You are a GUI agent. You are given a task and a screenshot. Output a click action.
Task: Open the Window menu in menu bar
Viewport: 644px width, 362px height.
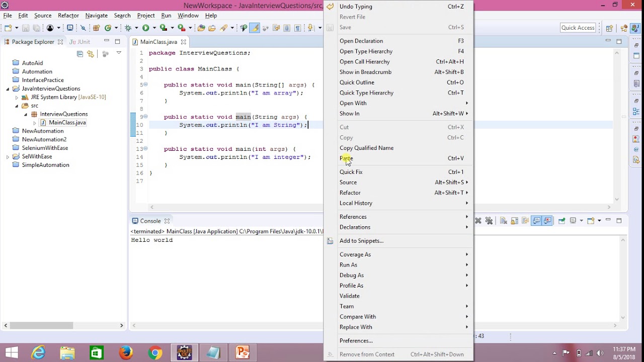[x=188, y=16]
